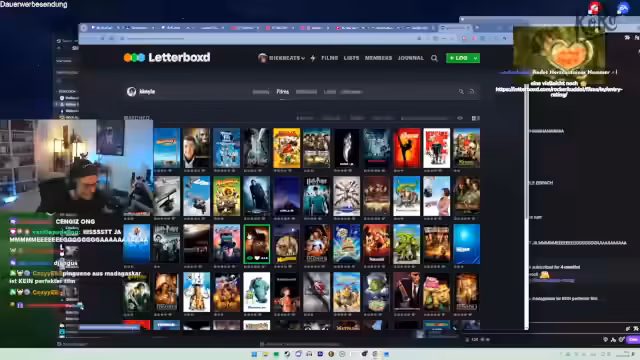Click the Windows Start button
Image resolution: width=640 pixels, height=360 pixels.
254,354
